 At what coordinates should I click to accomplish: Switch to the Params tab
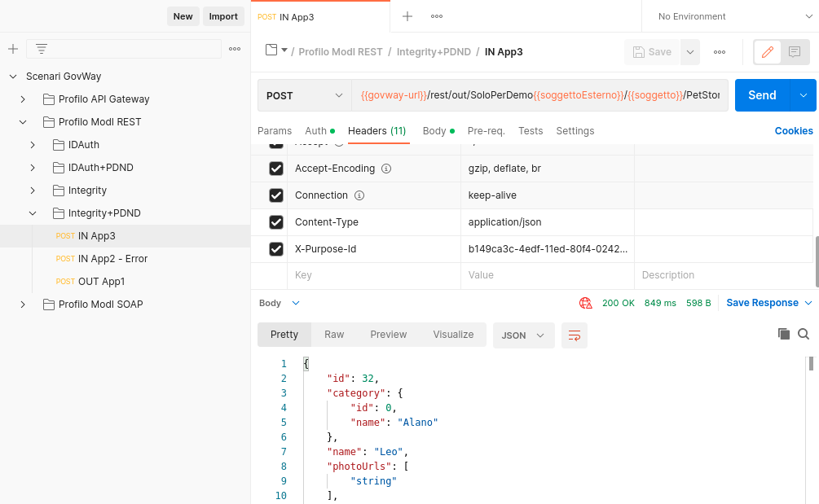(x=275, y=131)
